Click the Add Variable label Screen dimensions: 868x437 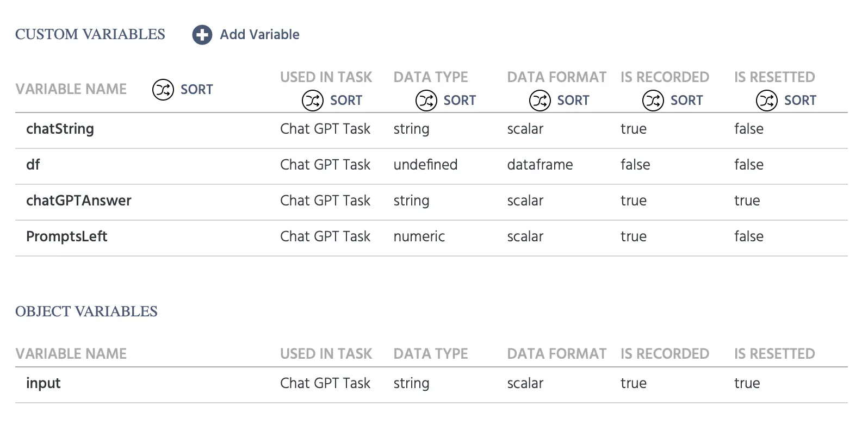259,35
